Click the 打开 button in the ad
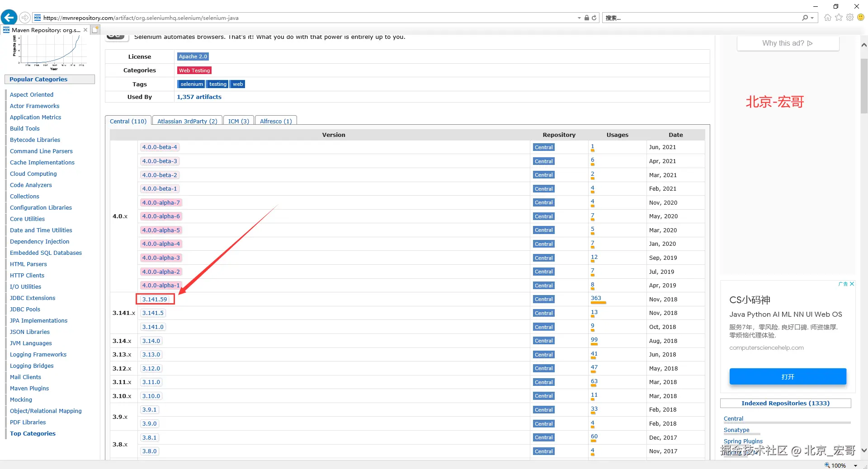Image resolution: width=868 pixels, height=469 pixels. 788,377
